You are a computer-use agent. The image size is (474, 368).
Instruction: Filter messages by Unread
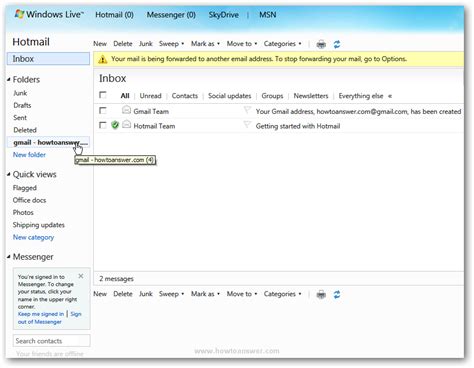coord(150,96)
